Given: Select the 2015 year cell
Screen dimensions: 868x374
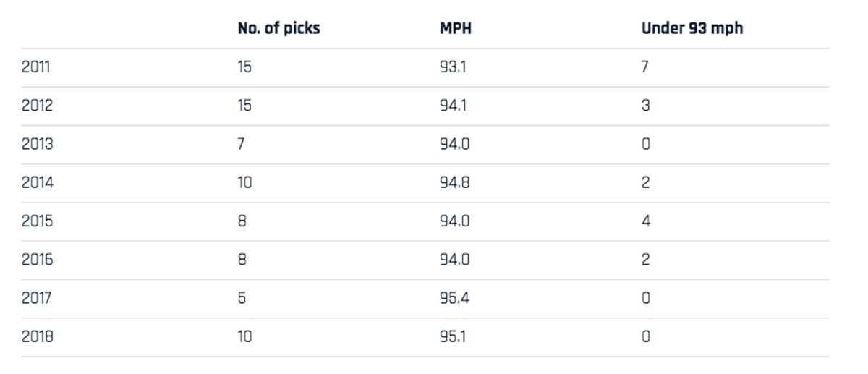Looking at the screenshot, I should (x=37, y=221).
